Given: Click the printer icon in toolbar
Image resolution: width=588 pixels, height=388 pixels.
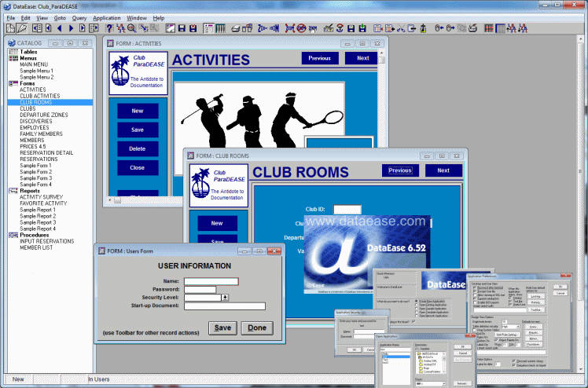Looking at the screenshot, I should [x=236, y=28].
